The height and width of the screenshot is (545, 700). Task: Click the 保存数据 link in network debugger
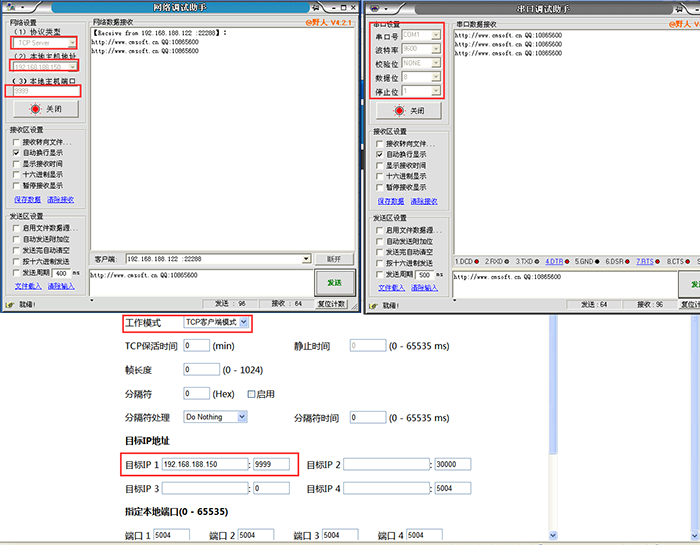[28, 199]
